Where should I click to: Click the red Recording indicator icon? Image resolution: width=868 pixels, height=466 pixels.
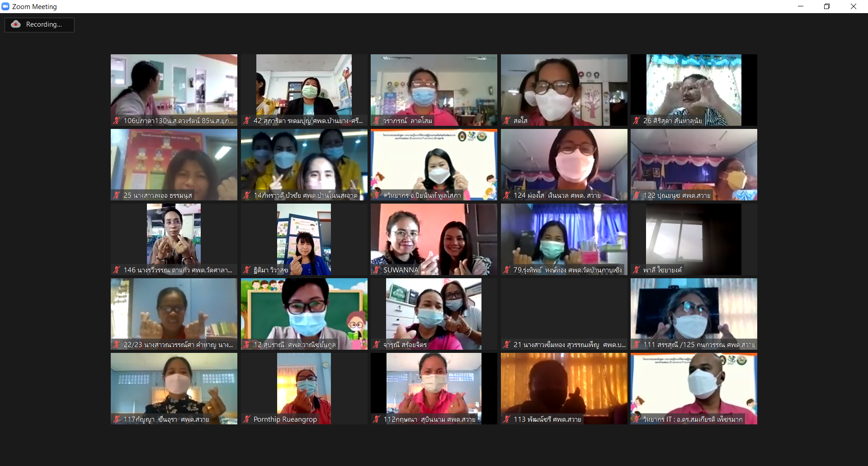pyautogui.click(x=16, y=24)
